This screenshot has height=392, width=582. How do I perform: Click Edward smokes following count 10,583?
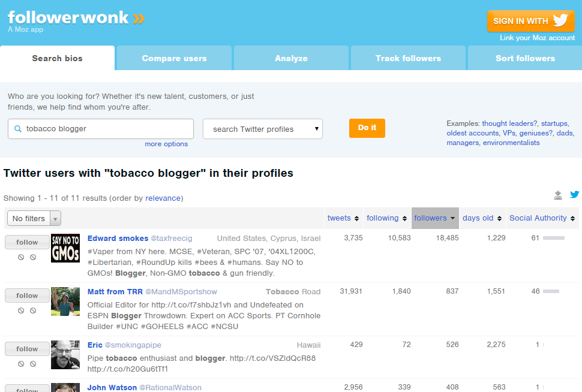pos(400,238)
